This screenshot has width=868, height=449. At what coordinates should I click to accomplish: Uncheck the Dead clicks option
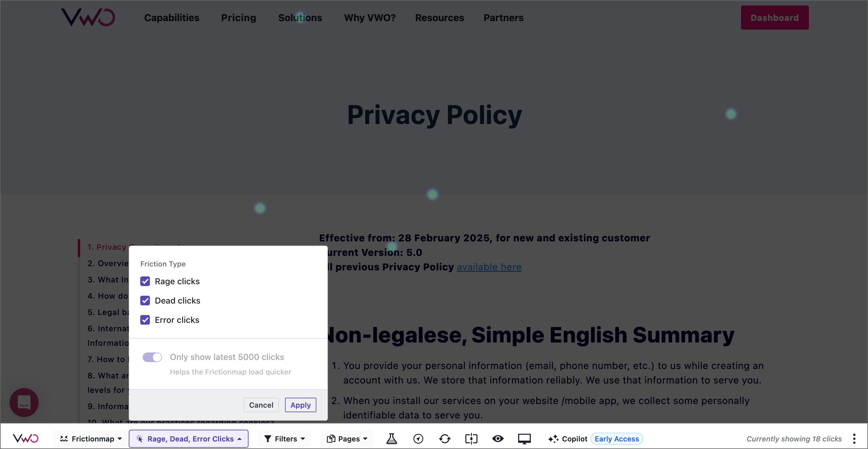pyautogui.click(x=145, y=300)
